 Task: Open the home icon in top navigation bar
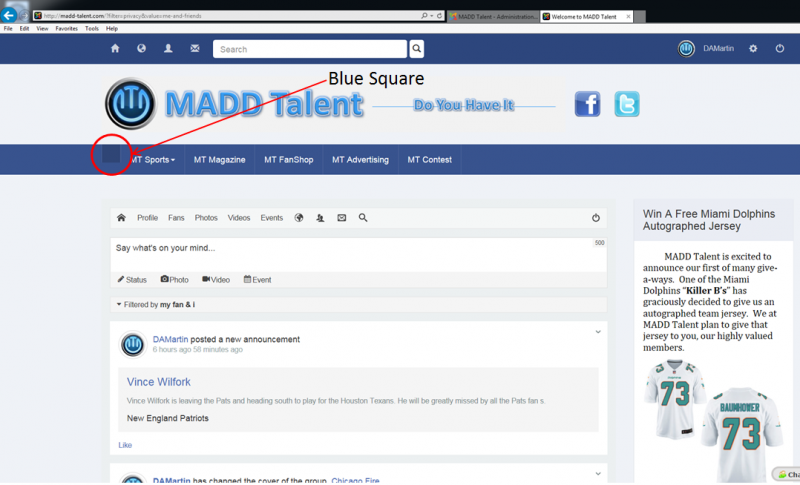pos(115,48)
